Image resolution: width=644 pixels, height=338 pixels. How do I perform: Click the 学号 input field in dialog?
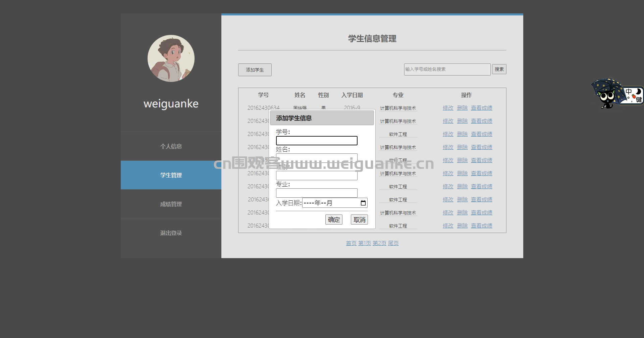click(x=317, y=141)
